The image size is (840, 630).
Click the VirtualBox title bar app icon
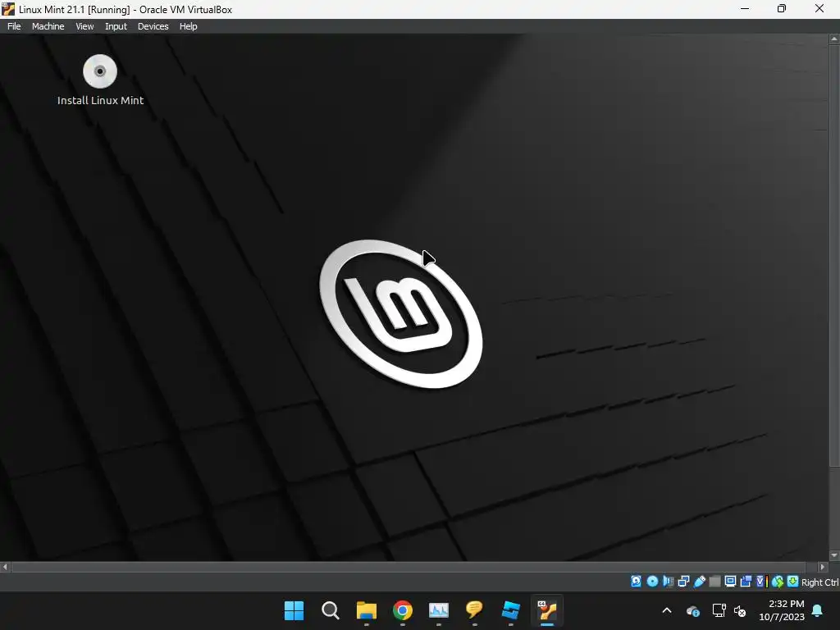8,9
